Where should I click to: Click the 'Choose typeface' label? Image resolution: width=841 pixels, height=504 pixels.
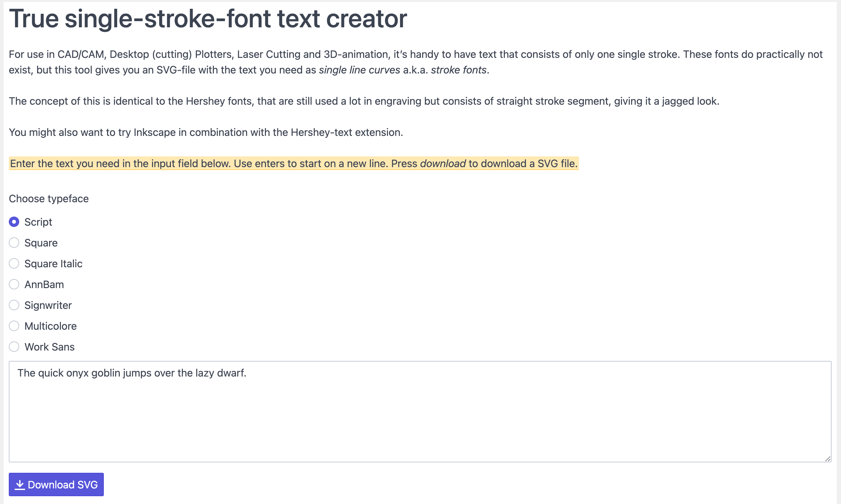point(48,199)
